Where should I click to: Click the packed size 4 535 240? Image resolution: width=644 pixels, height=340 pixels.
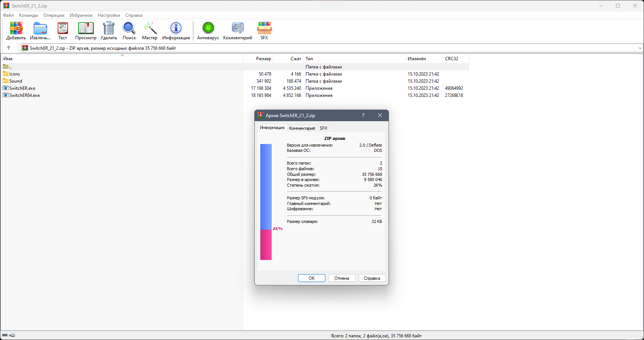coord(292,88)
